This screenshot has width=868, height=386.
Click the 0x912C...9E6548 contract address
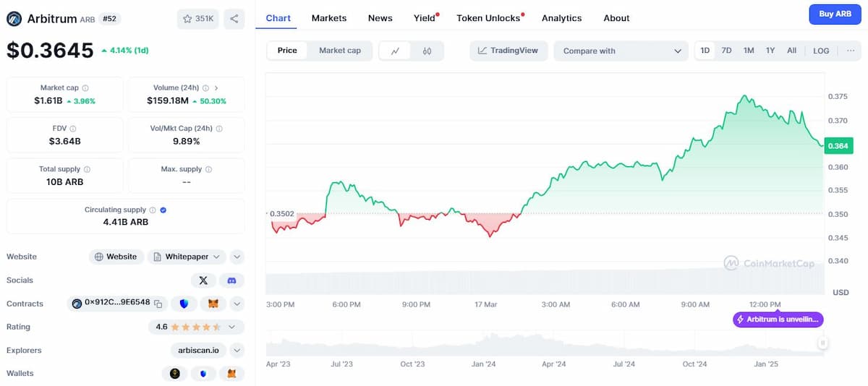[x=117, y=304]
